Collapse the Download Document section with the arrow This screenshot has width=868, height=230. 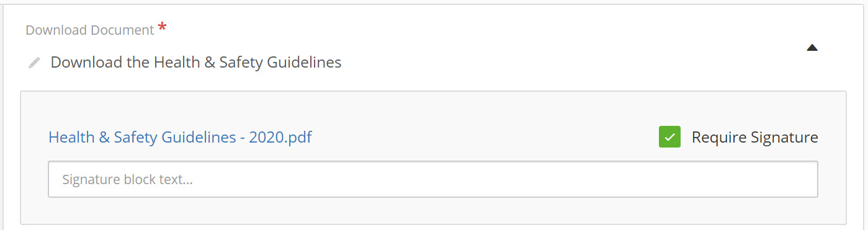tap(812, 48)
